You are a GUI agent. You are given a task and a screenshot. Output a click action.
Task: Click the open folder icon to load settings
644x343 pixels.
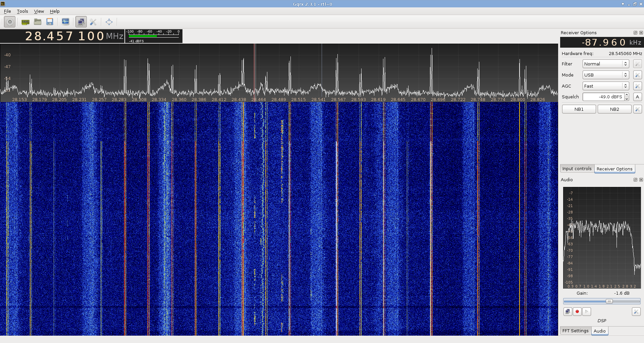pyautogui.click(x=38, y=22)
